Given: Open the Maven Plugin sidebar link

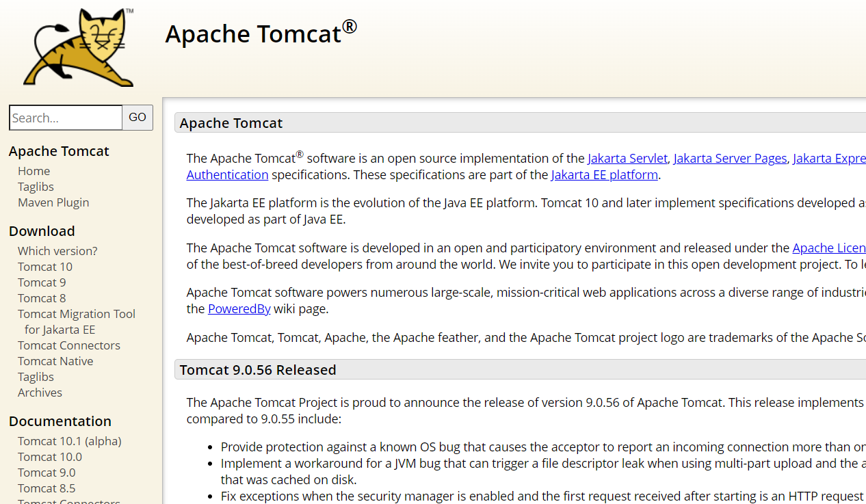Looking at the screenshot, I should point(53,202).
